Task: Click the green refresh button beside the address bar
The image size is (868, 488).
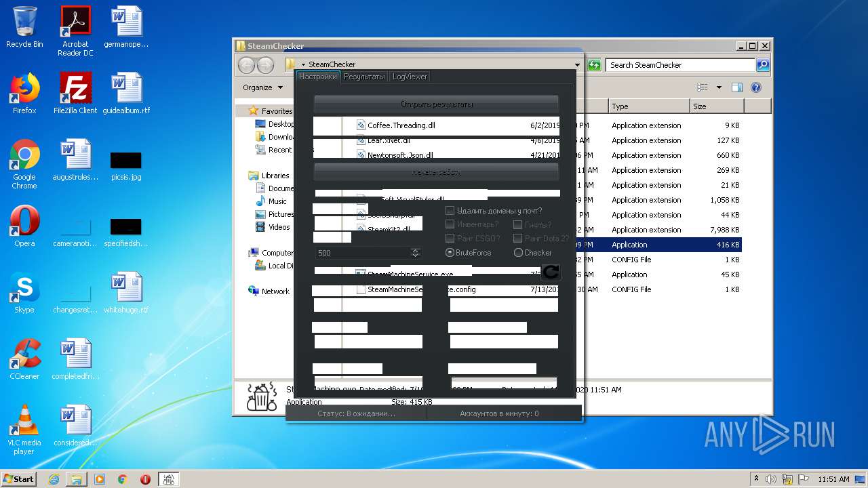Action: 594,65
